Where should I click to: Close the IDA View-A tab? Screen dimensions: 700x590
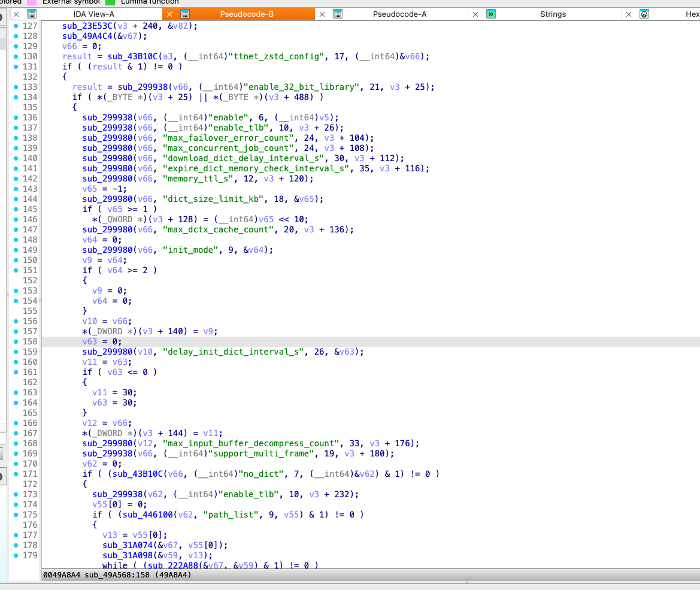pyautogui.click(x=16, y=14)
